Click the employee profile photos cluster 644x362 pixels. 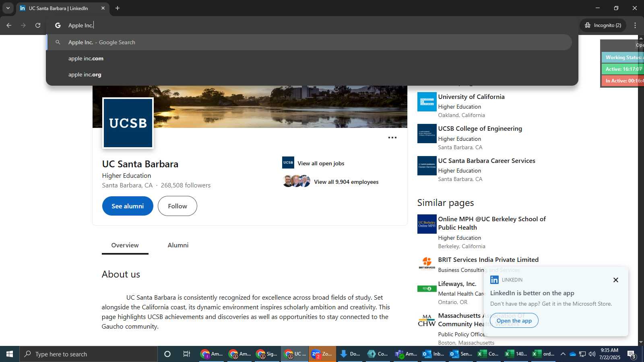click(x=297, y=181)
